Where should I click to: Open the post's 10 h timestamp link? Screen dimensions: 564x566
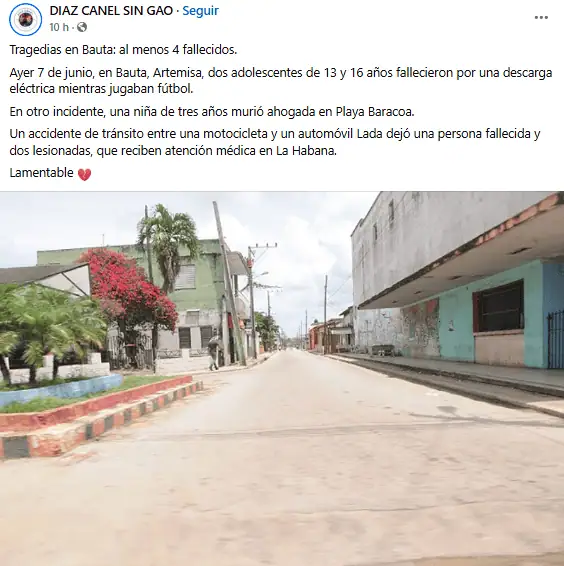pos(59,27)
